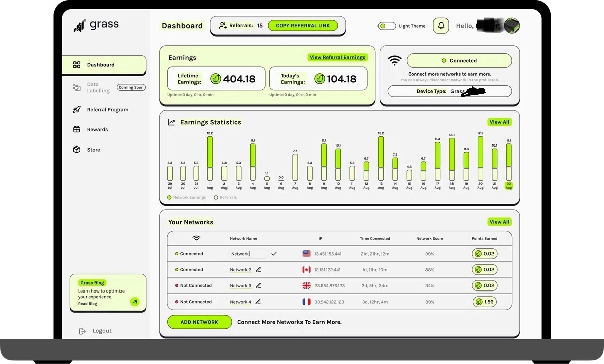Click Network 3 score 34%

[x=429, y=286]
